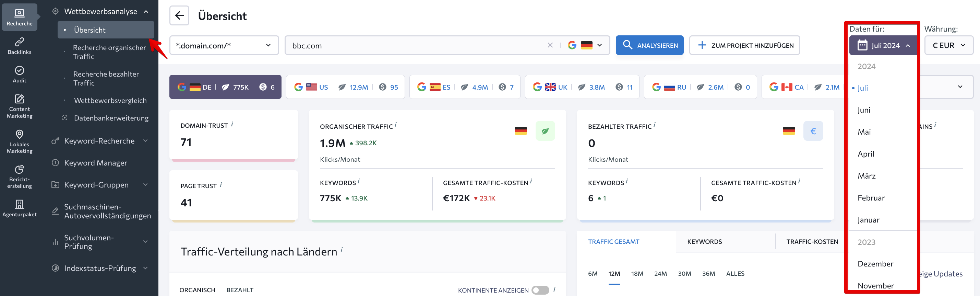
Task: Open the EUR currency dropdown
Action: coord(948,45)
